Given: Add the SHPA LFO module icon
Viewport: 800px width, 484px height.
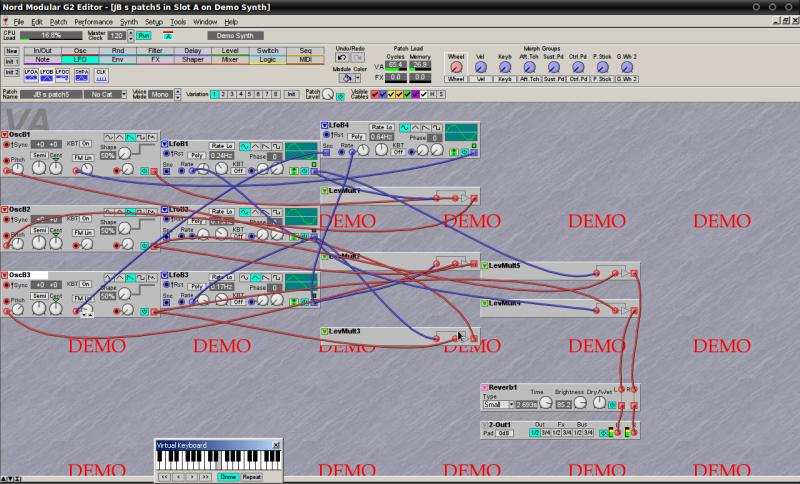Looking at the screenshot, I should [82, 75].
